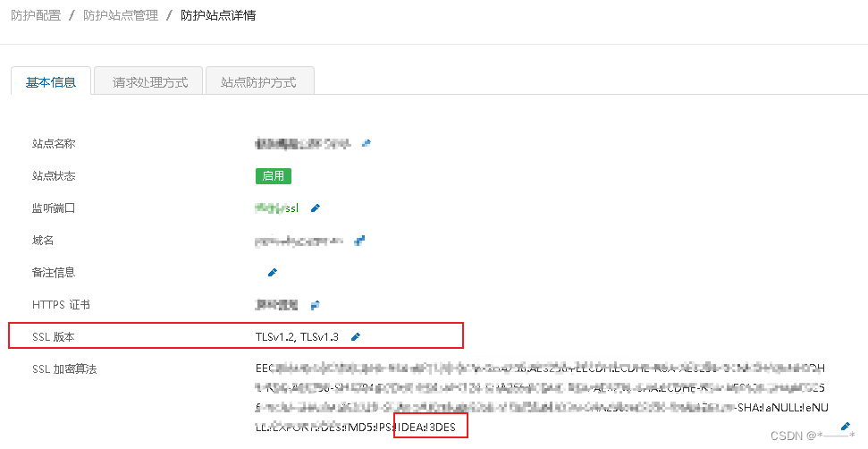Select the TLSv1.2, TLSv1.3 value text
Screen dimensions: 868x449
pyautogui.click(x=297, y=336)
